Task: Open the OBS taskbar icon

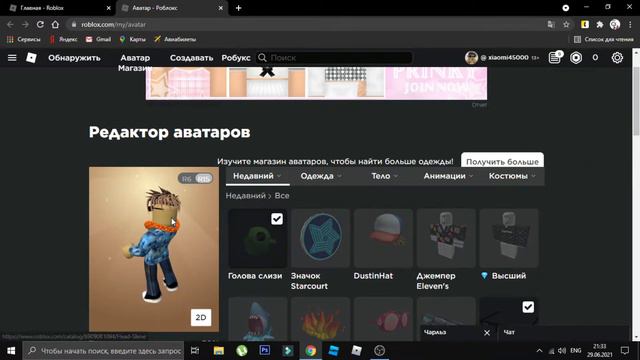Action: coord(380,351)
